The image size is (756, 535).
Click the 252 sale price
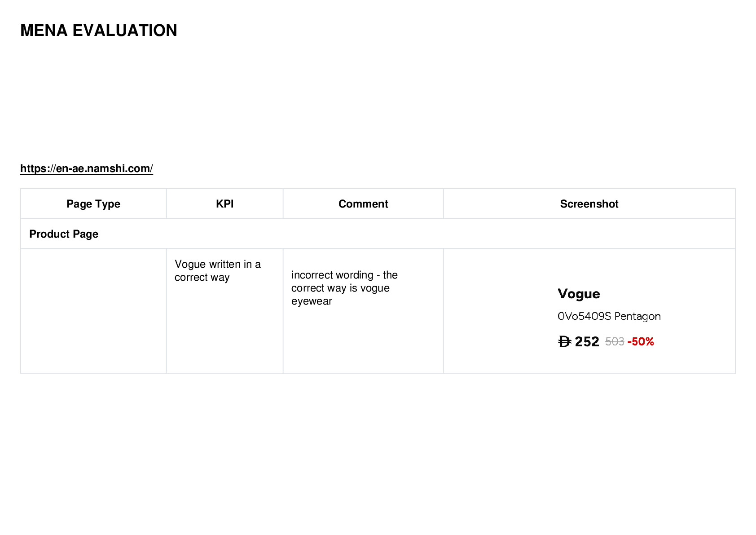(x=587, y=342)
